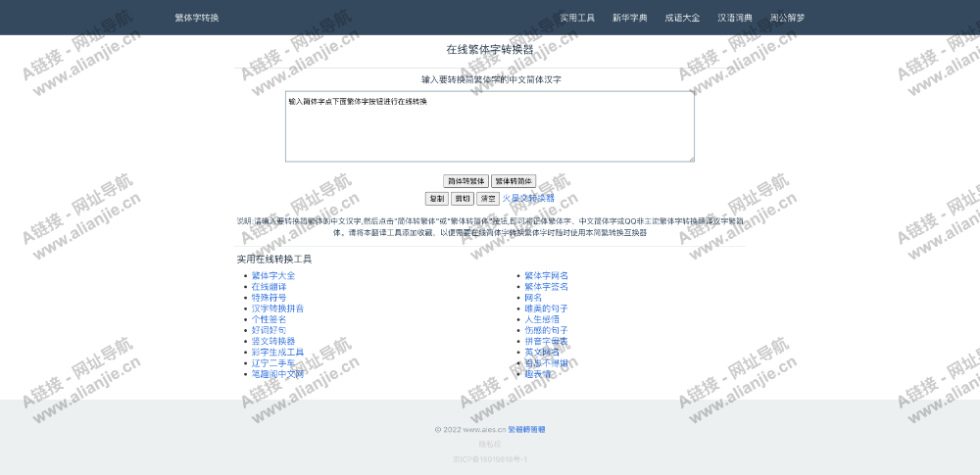Image resolution: width=980 pixels, height=475 pixels.
Task: Click the 简体转繁体 convert button
Action: tap(466, 181)
